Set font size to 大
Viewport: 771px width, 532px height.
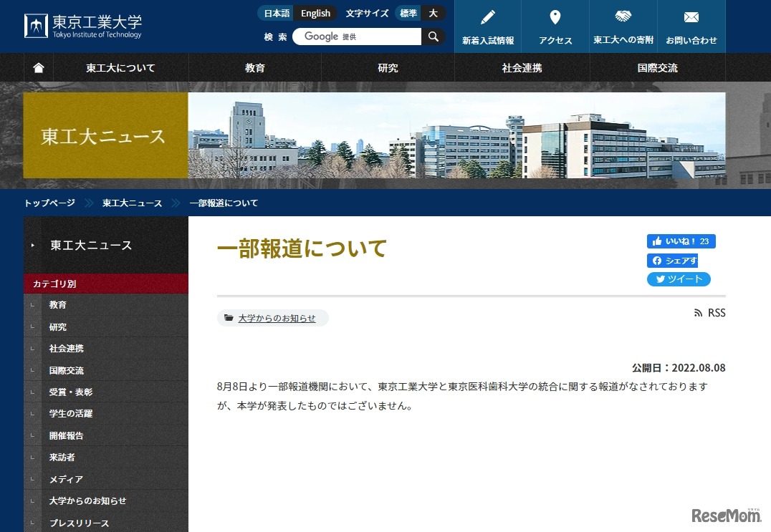[433, 13]
